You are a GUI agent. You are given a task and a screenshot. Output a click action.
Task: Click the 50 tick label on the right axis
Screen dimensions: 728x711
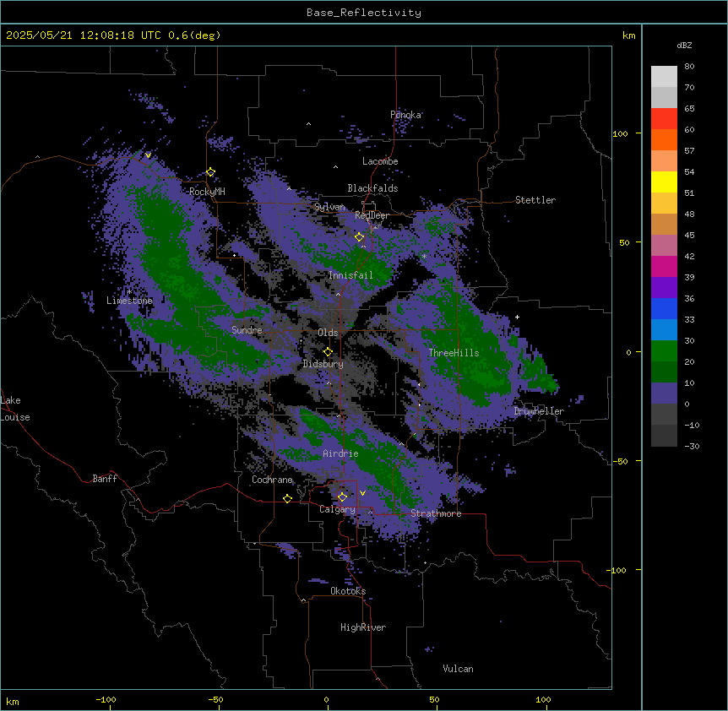624,242
